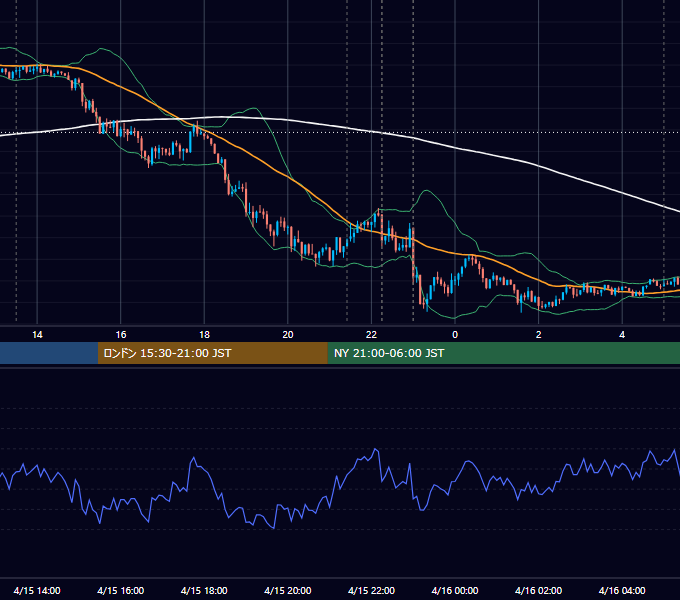Image resolution: width=680 pixels, height=600 pixels.
Task: Click the 4/16 02:00 label on the indicator axis
Action: [x=539, y=590]
